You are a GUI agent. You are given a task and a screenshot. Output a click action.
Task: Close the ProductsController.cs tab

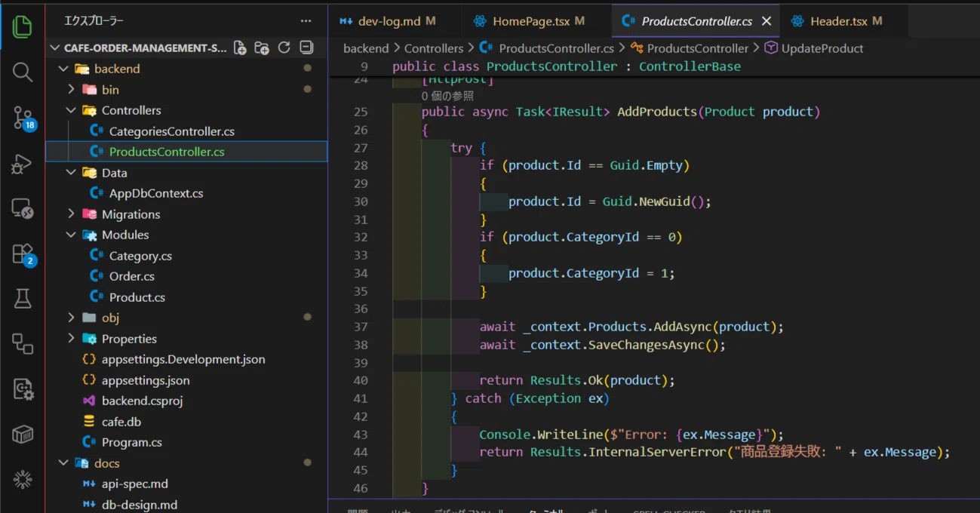point(766,21)
